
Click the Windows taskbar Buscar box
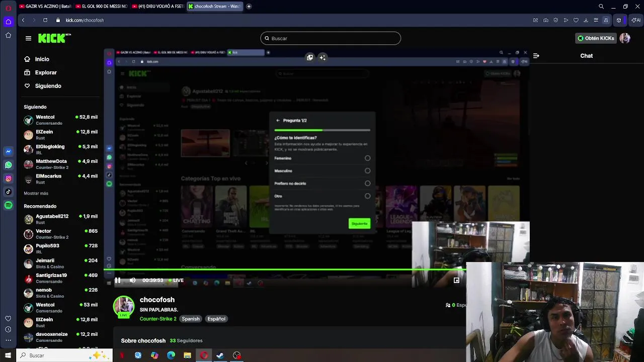tap(64, 355)
